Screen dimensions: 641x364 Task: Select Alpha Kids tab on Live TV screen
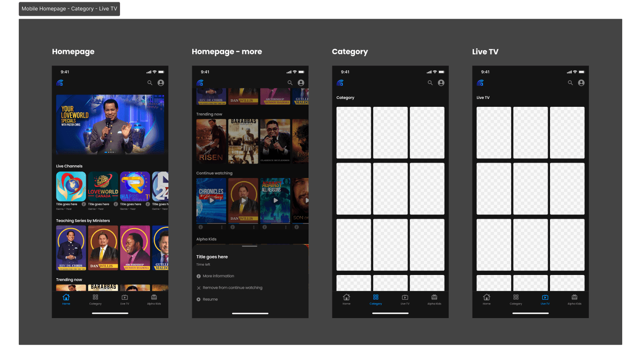(x=574, y=300)
